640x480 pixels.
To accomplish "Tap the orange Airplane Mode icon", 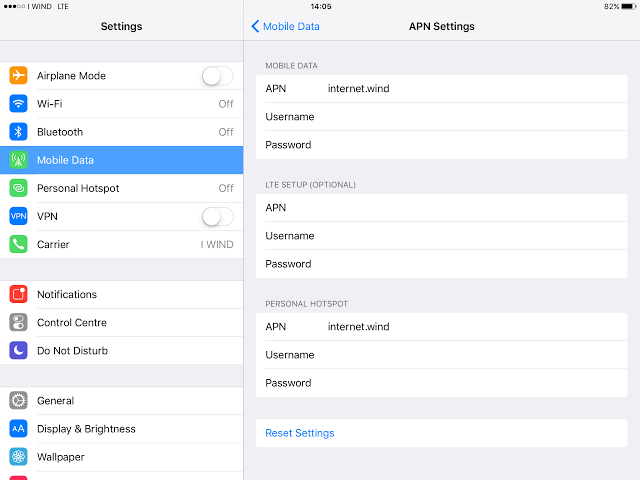I will [x=18, y=76].
